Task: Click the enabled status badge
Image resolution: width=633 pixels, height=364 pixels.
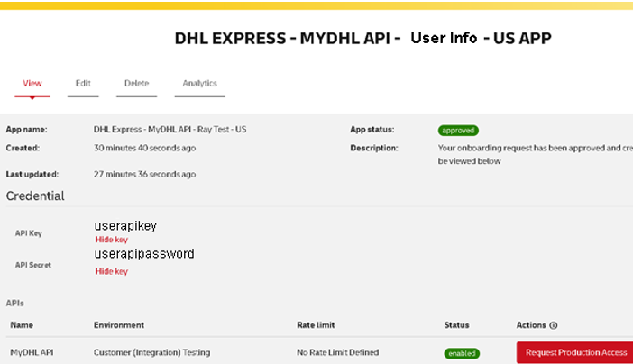Action: coord(462,353)
